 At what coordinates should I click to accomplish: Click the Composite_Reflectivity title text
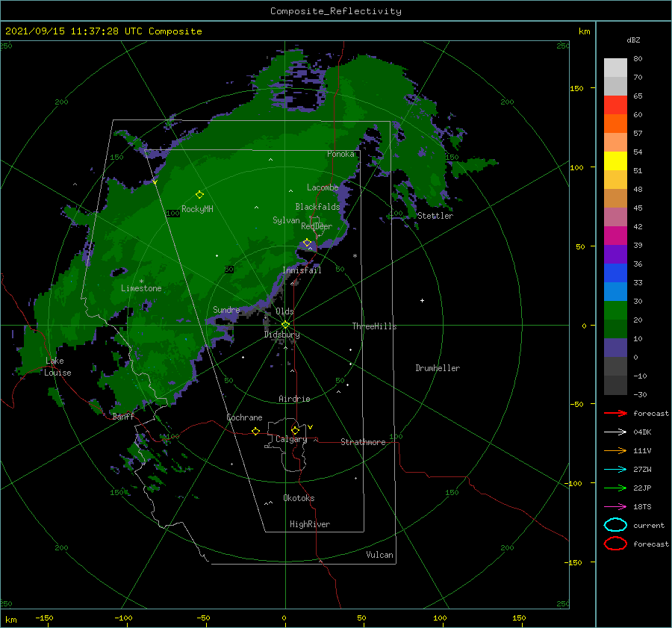click(x=335, y=11)
